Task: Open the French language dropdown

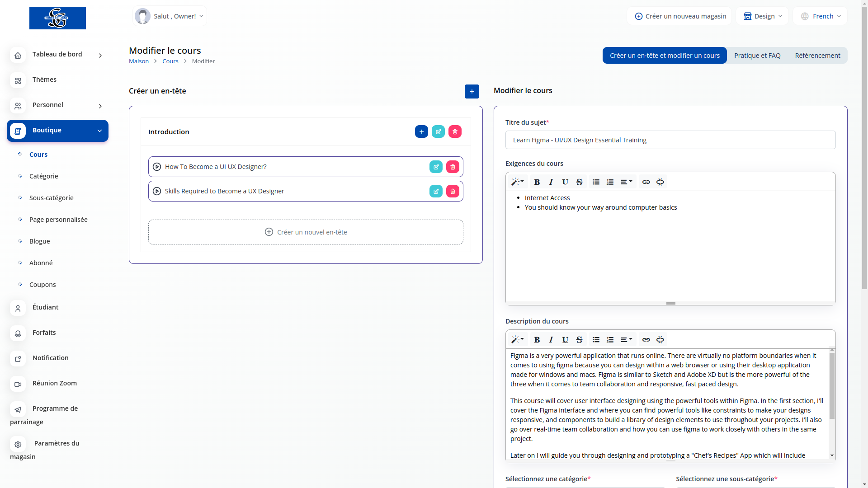Action: 820,16
